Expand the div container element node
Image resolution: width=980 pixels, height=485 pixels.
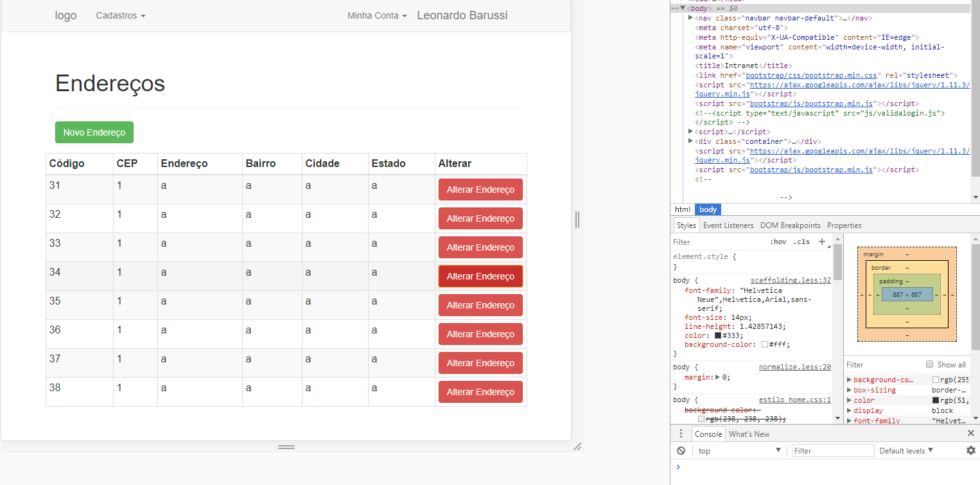[690, 141]
